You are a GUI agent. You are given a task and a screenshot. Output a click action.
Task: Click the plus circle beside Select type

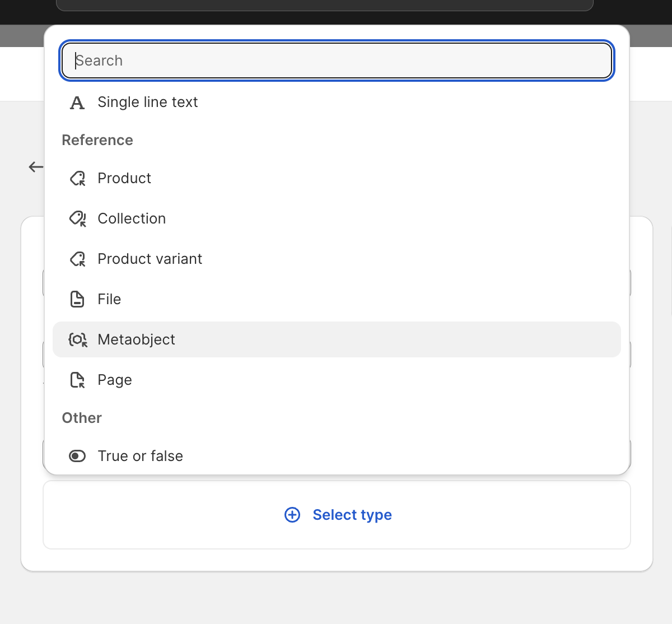292,515
